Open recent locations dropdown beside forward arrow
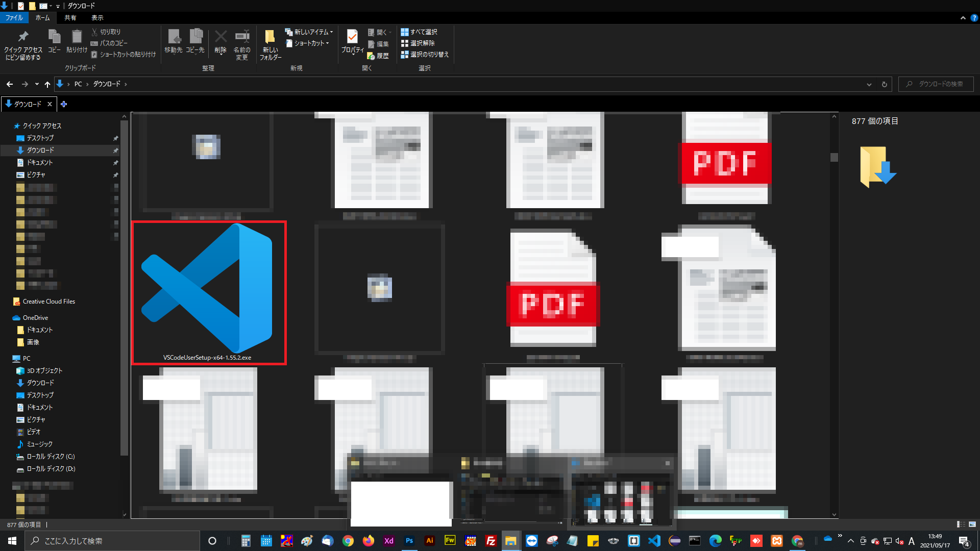The width and height of the screenshot is (980, 551). click(x=37, y=84)
